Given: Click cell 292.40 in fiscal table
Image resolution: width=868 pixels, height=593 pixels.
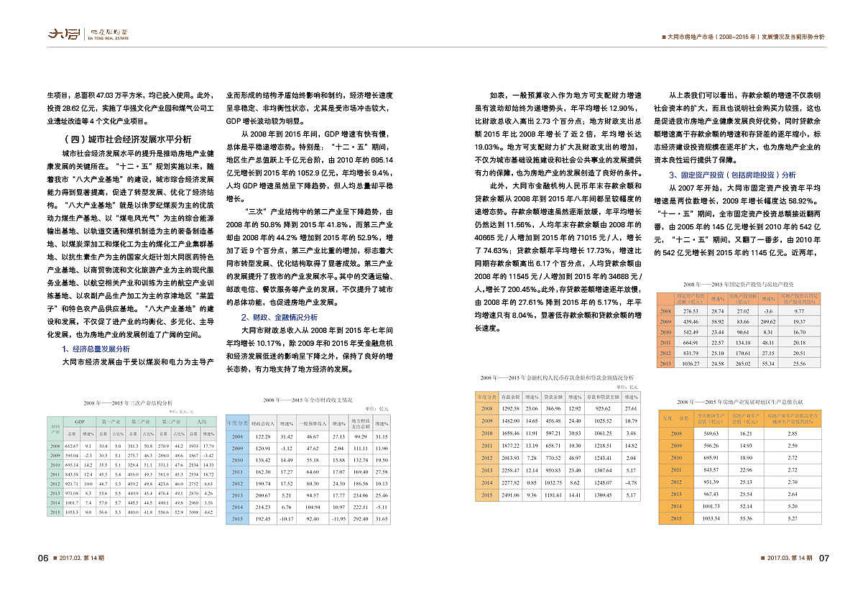Looking at the screenshot, I should pyautogui.click(x=360, y=518).
